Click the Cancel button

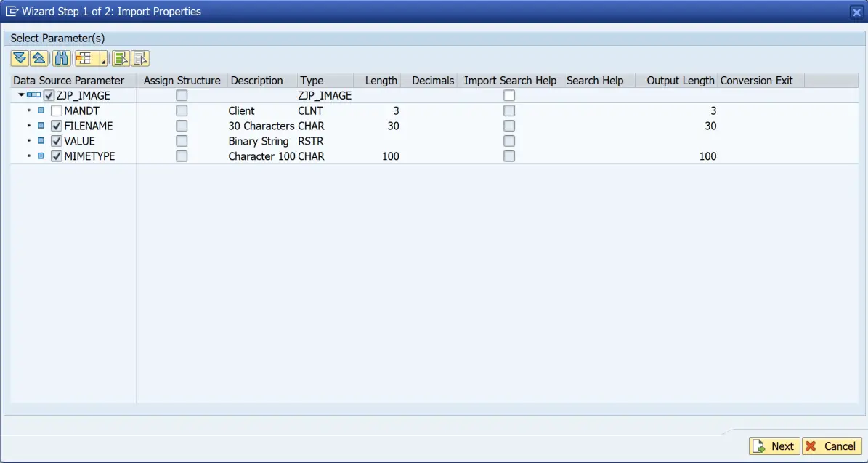point(832,446)
